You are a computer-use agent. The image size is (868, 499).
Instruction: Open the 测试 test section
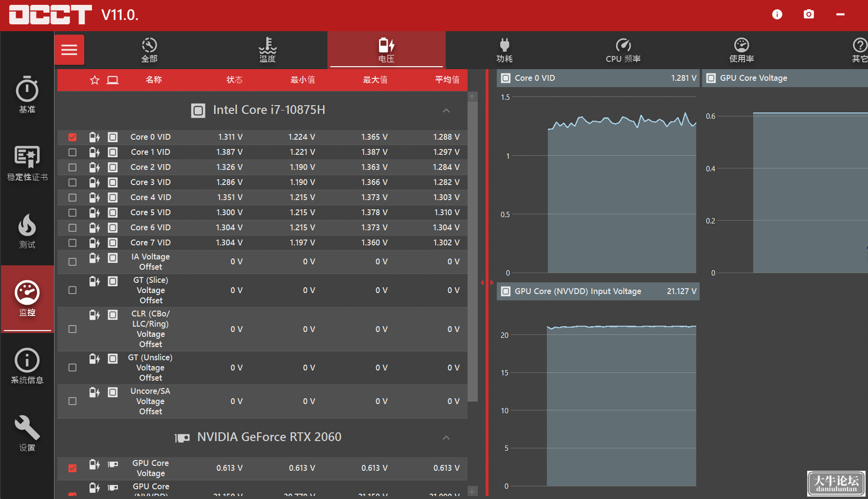(27, 231)
